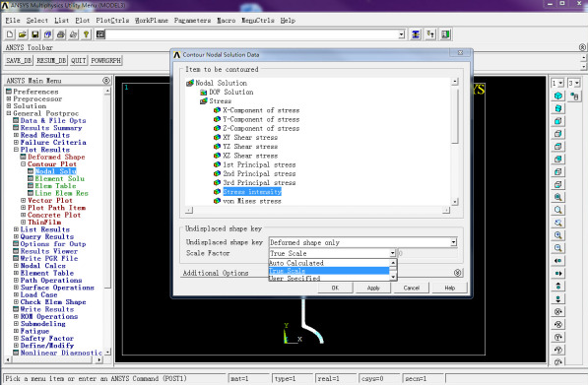Open the WorkPlane menu

(x=152, y=21)
